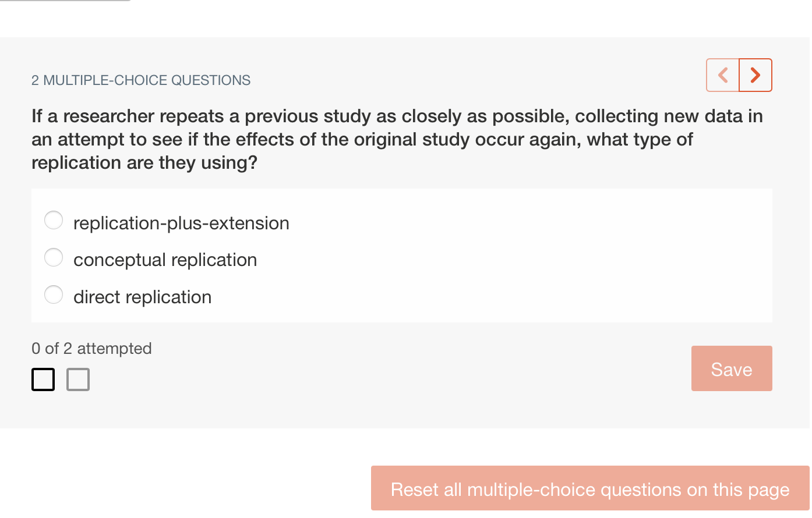The image size is (812, 518).
Task: Pick the 'replication-plus-extension' option
Action: 54,220
